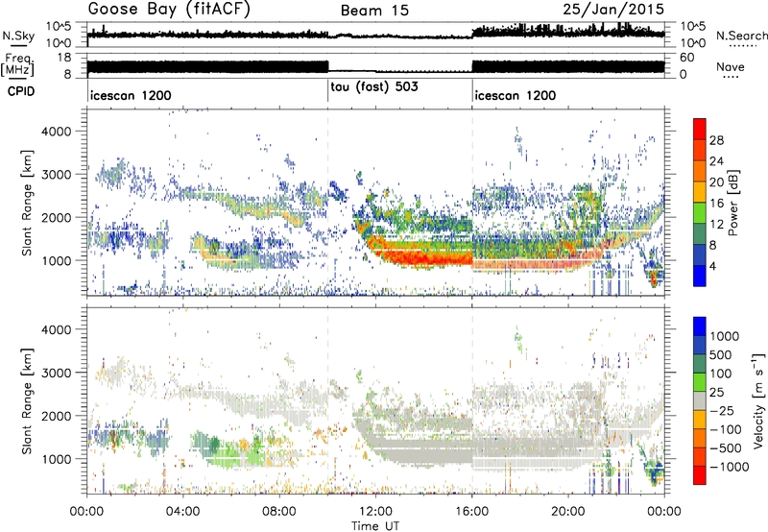Click the 'Goose Bay (fitACF)' plot title
The image size is (768, 532).
click(x=169, y=10)
